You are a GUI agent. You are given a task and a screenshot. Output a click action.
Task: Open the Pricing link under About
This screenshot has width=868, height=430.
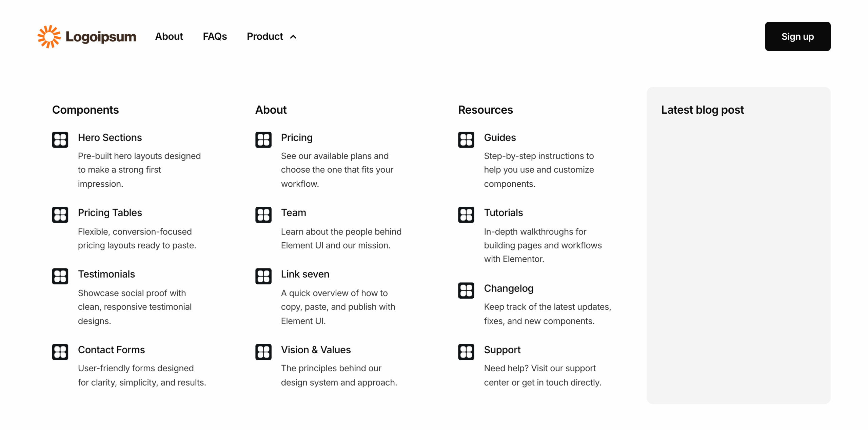[x=296, y=137]
